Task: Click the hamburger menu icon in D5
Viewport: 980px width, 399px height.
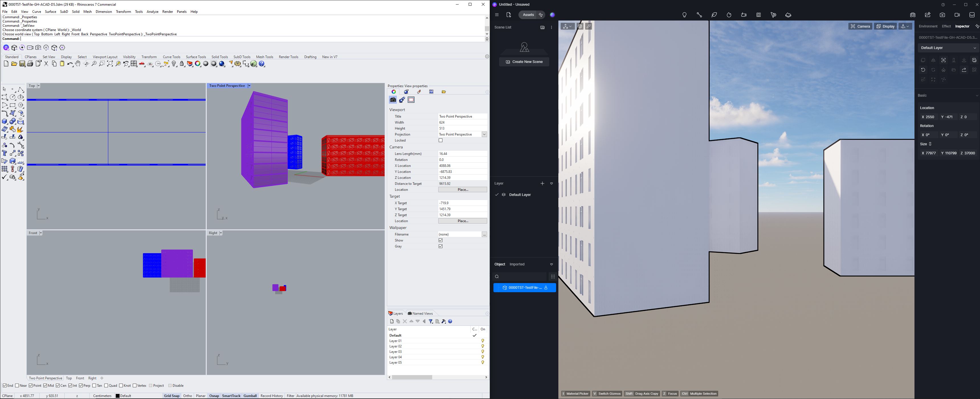Action: click(497, 15)
